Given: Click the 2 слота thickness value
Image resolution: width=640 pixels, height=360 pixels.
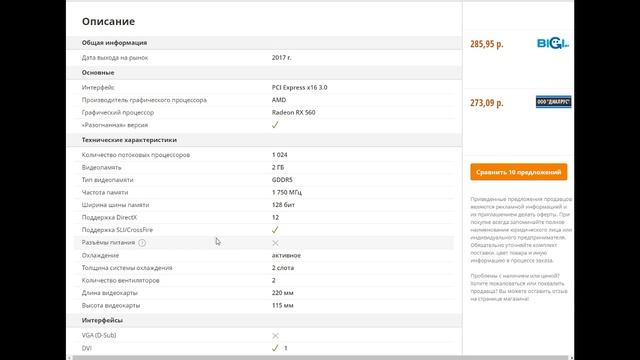Looking at the screenshot, I should coord(283,268).
